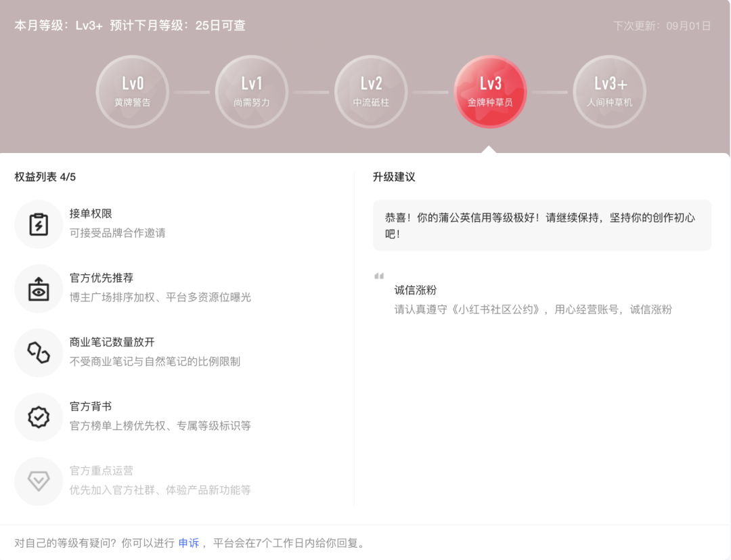This screenshot has height=560, width=731.
Task: Click the quotation mark icon above 诚信涨粉
Action: (379, 276)
